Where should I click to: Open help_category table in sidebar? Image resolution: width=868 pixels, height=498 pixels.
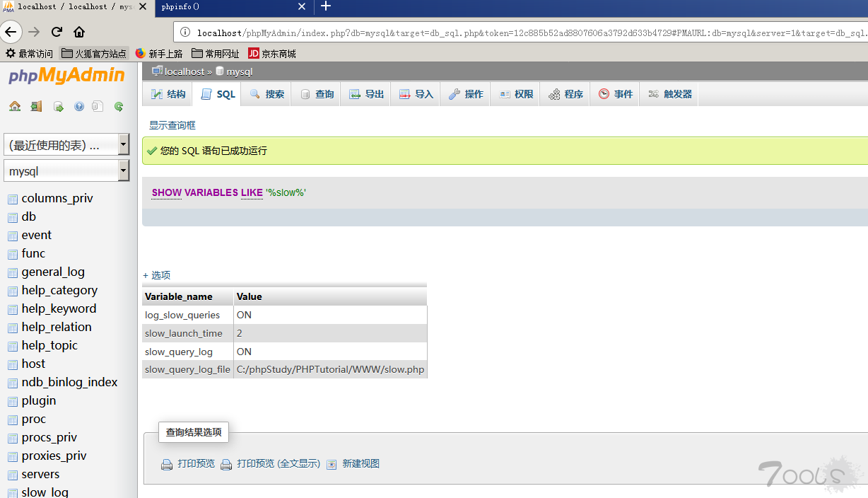pos(59,290)
